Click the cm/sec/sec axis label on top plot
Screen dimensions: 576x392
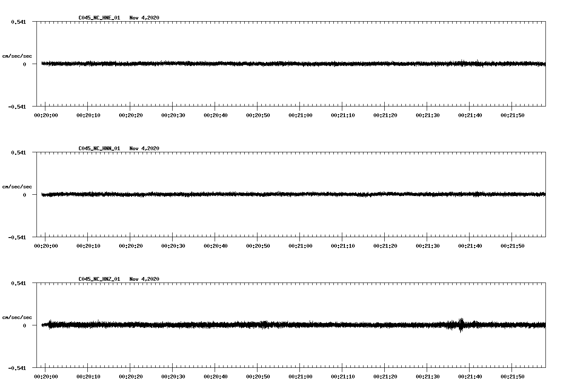pos(17,56)
